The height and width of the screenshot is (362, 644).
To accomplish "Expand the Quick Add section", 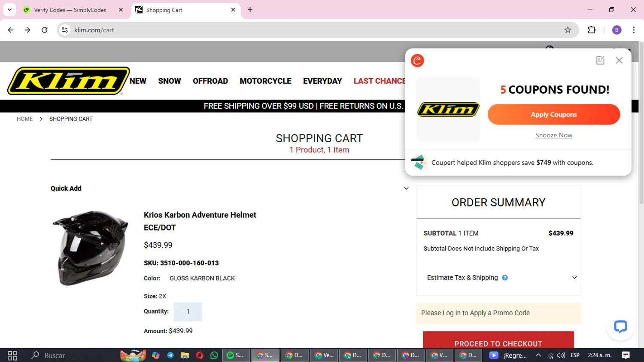I will pos(406,189).
